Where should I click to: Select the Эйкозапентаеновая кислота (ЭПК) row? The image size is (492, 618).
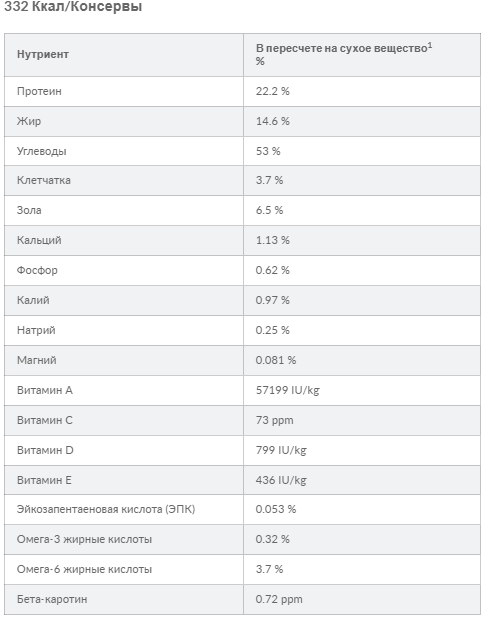tap(242, 510)
